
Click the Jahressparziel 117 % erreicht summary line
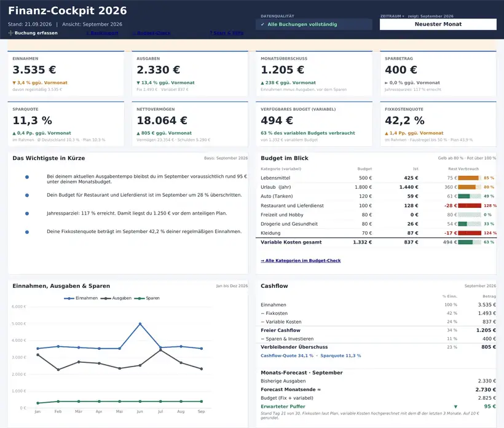coord(136,213)
